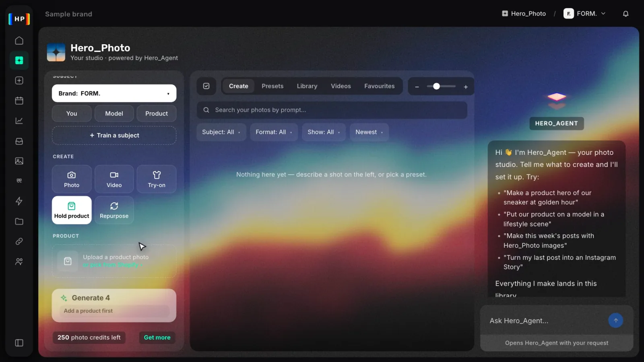Switch to the Library tab
The width and height of the screenshot is (644, 362).
coord(307,86)
